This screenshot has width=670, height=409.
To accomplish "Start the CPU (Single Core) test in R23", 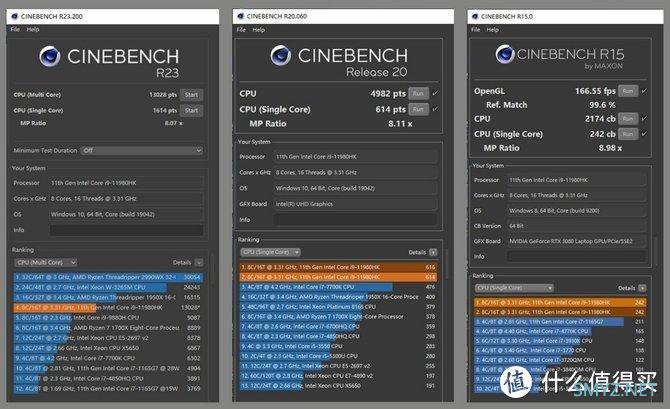I will (x=191, y=110).
